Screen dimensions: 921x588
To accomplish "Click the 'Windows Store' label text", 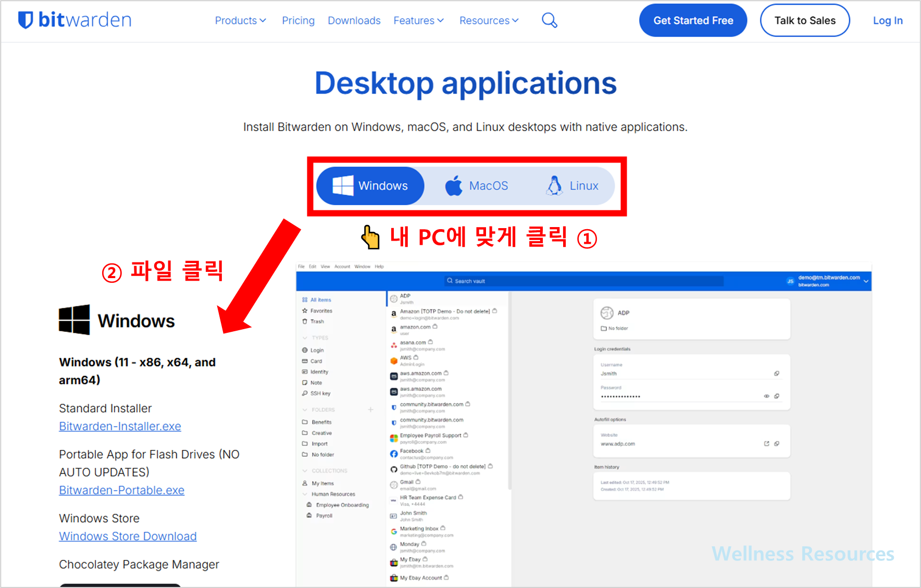I will coord(99,518).
